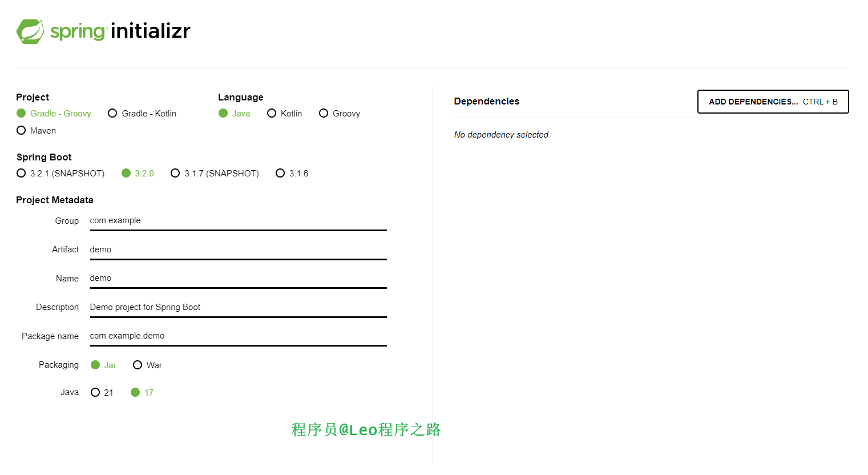This screenshot has width=868, height=475.
Task: Select Jar packaging
Action: coord(104,365)
